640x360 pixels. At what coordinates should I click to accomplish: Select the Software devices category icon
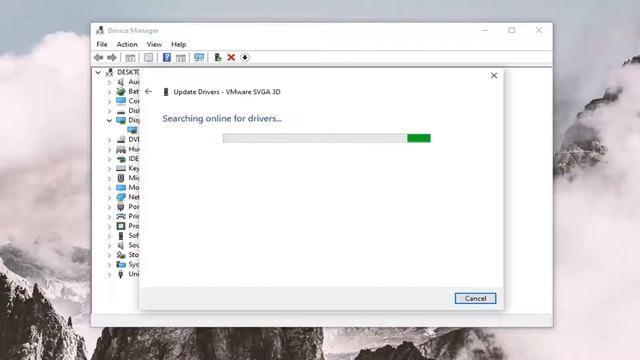point(121,236)
